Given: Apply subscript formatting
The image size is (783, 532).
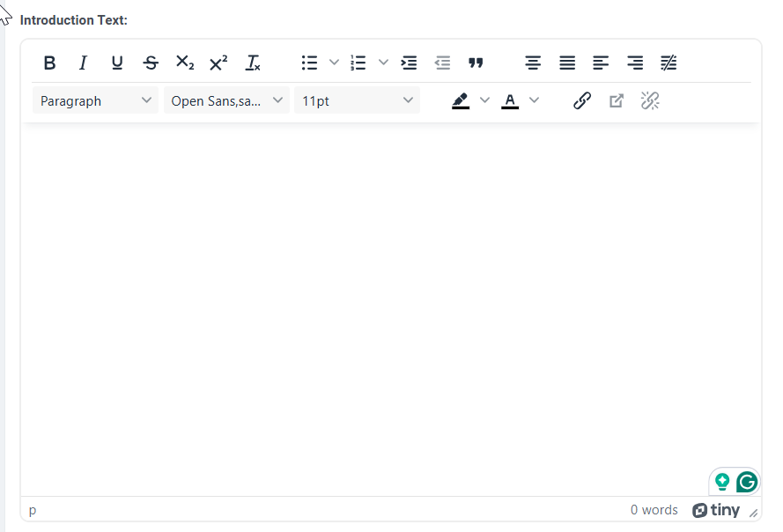Looking at the screenshot, I should point(185,63).
